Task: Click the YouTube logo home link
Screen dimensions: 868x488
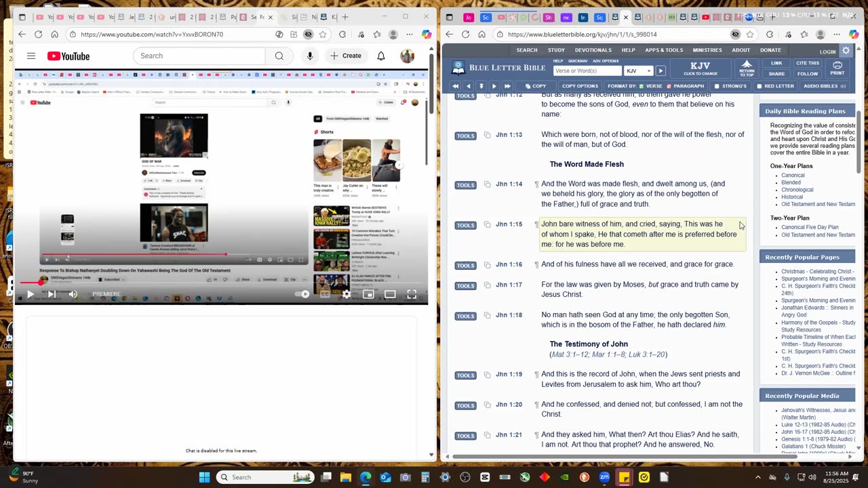Action: 68,56
